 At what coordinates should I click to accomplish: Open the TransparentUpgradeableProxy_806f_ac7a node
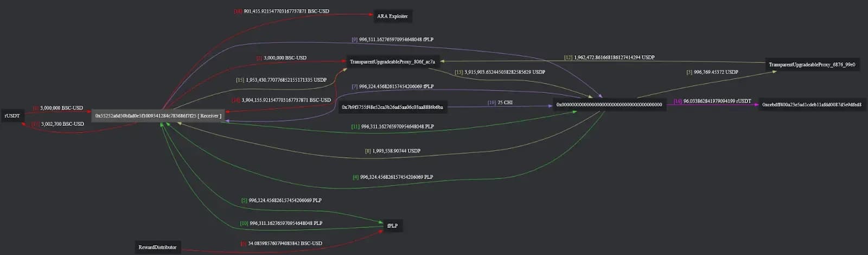[392, 62]
